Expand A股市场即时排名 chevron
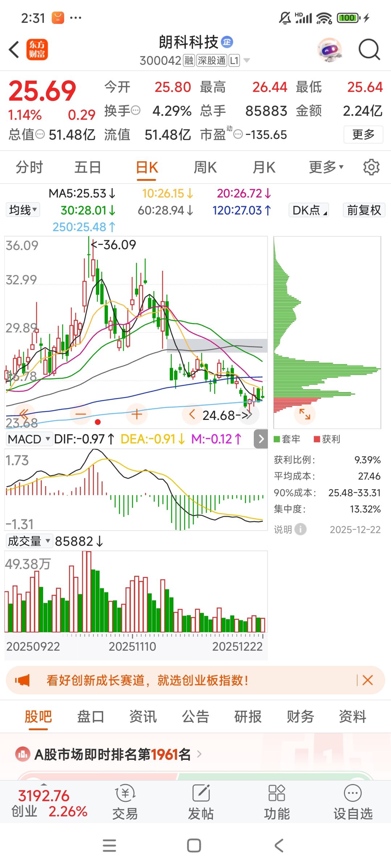 click(x=199, y=754)
